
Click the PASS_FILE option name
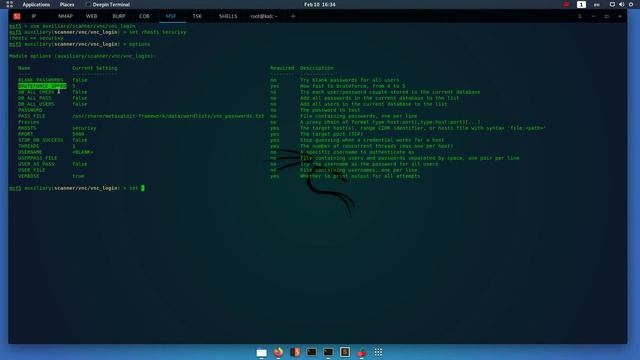pyautogui.click(x=31, y=116)
